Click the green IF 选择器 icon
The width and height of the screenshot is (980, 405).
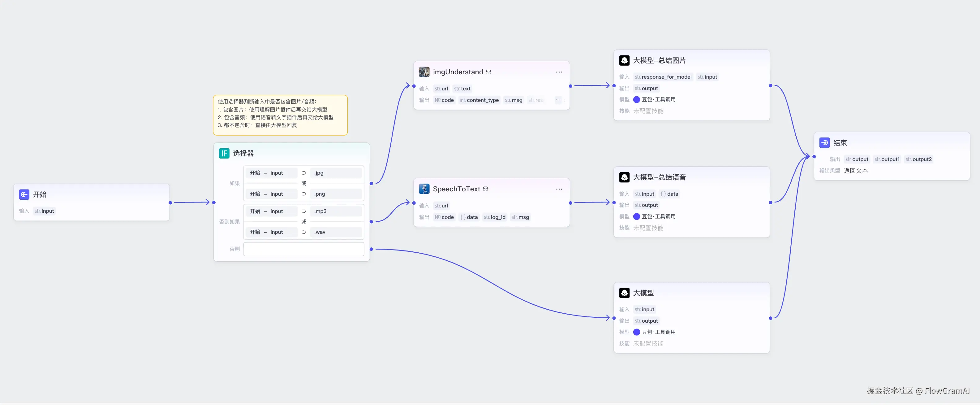[x=224, y=153]
